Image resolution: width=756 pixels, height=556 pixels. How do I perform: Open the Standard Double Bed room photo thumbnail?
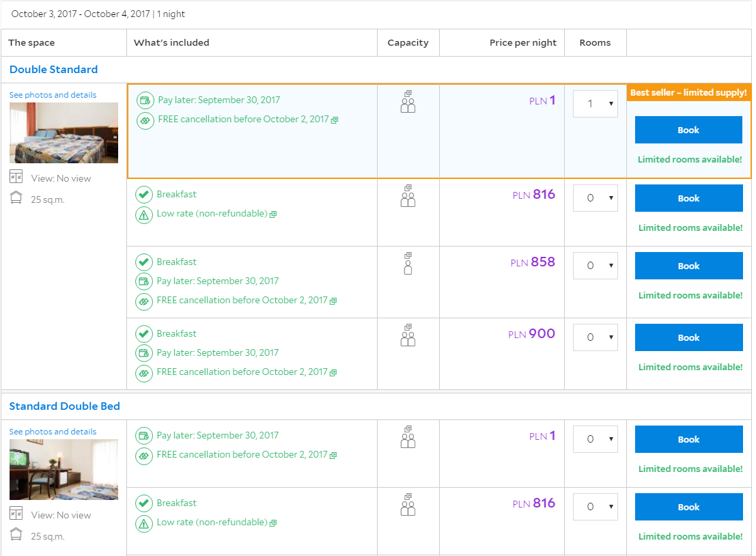pyautogui.click(x=64, y=469)
